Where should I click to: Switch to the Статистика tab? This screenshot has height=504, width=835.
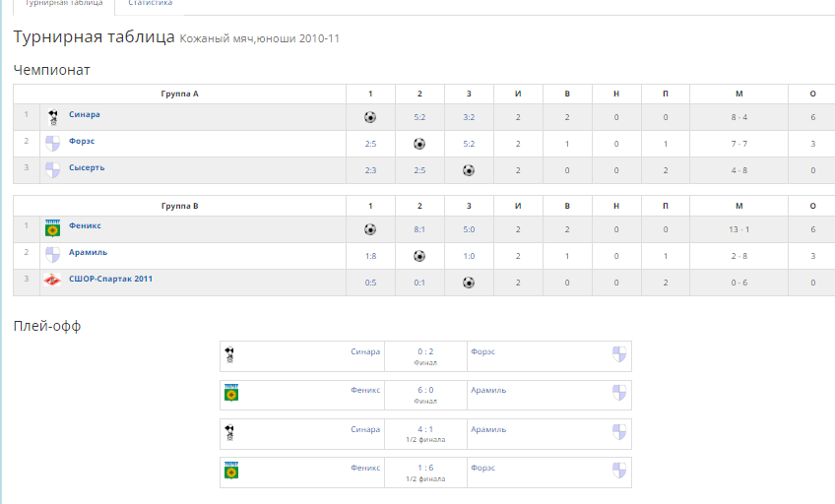pyautogui.click(x=151, y=4)
